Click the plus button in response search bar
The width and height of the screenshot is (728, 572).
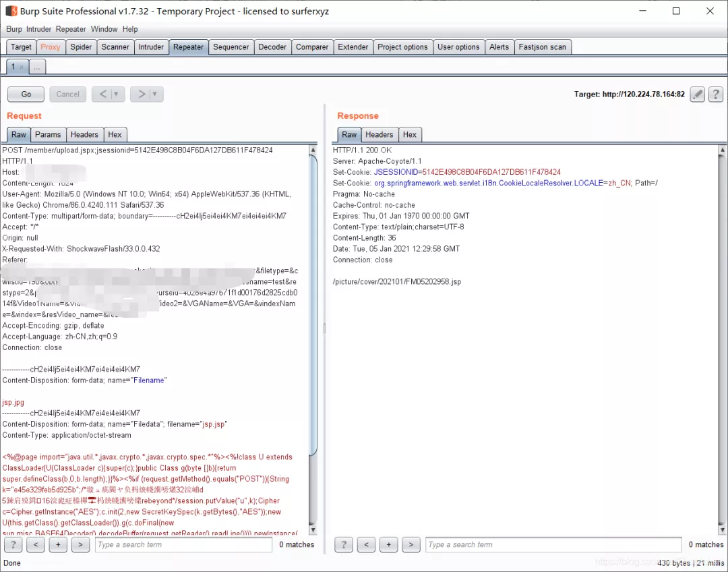389,544
